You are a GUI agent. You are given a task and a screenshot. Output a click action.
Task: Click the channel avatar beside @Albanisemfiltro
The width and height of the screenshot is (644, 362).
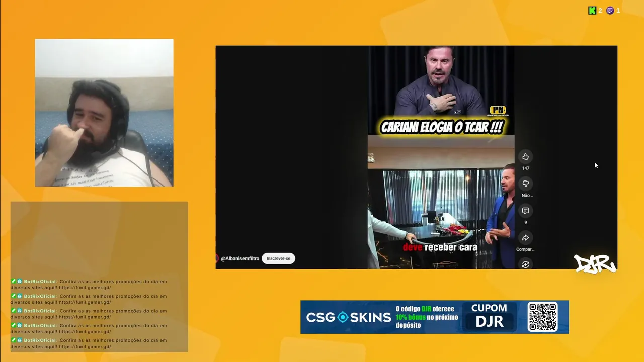pyautogui.click(x=217, y=258)
